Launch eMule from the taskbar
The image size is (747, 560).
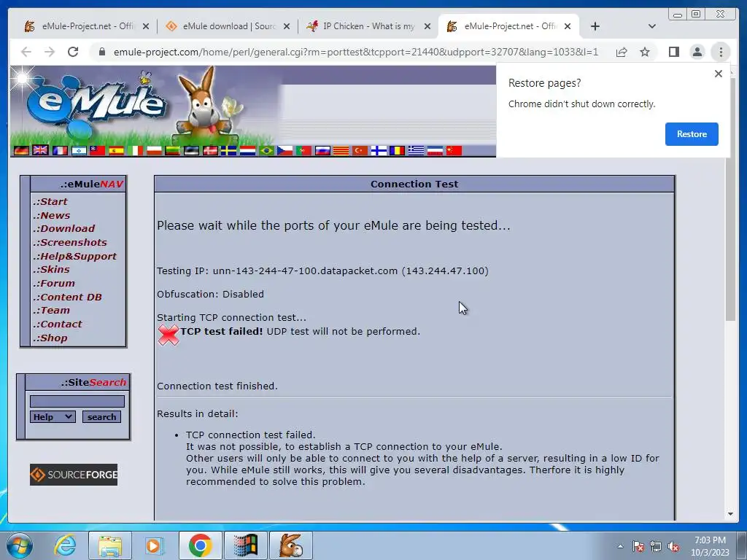click(x=291, y=545)
